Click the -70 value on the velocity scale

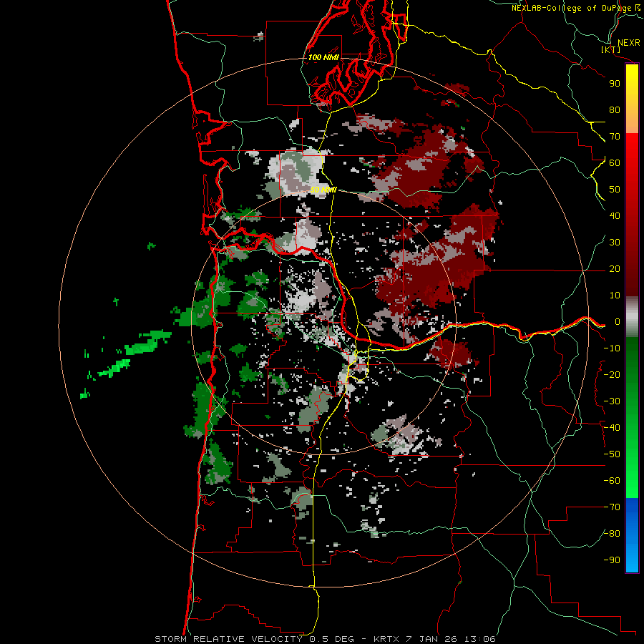coord(612,507)
